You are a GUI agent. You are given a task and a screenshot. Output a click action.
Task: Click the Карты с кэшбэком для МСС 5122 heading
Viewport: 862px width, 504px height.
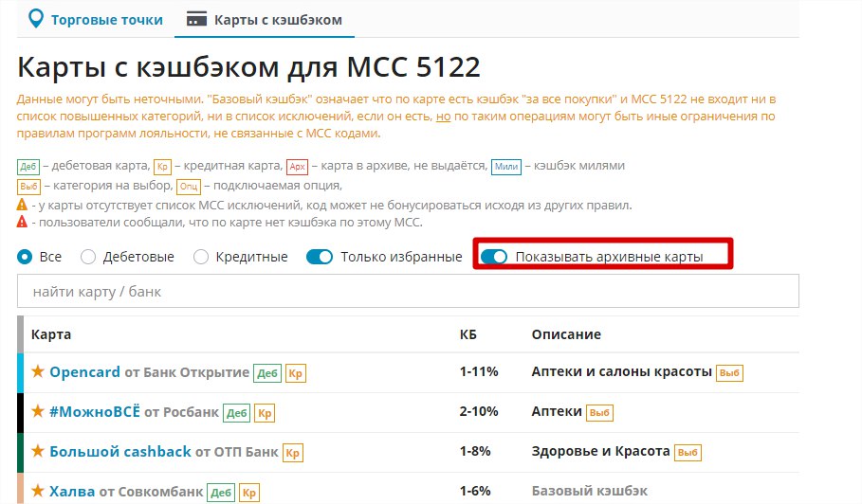point(249,67)
